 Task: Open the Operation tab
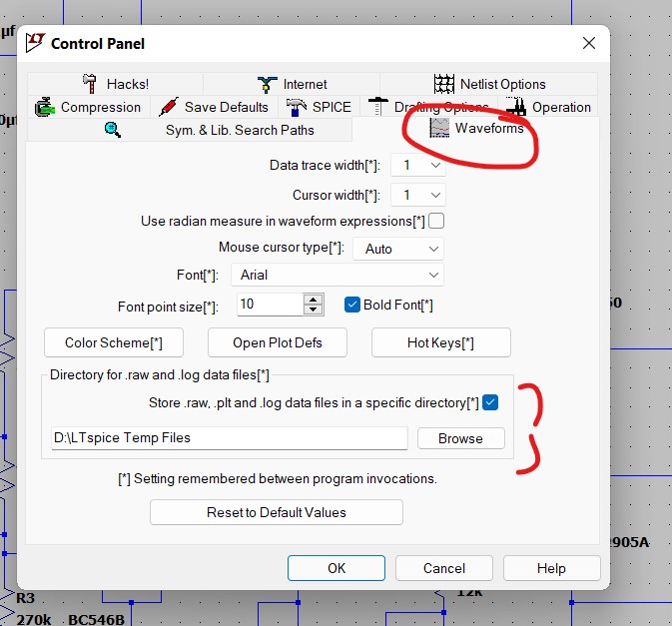point(548,107)
